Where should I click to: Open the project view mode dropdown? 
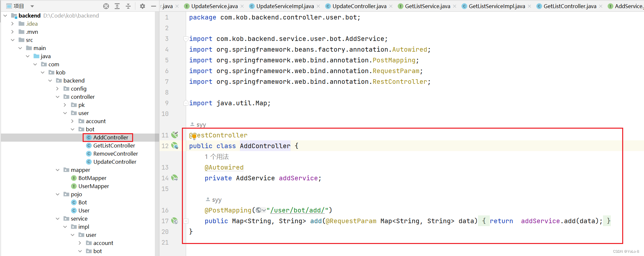pyautogui.click(x=32, y=6)
